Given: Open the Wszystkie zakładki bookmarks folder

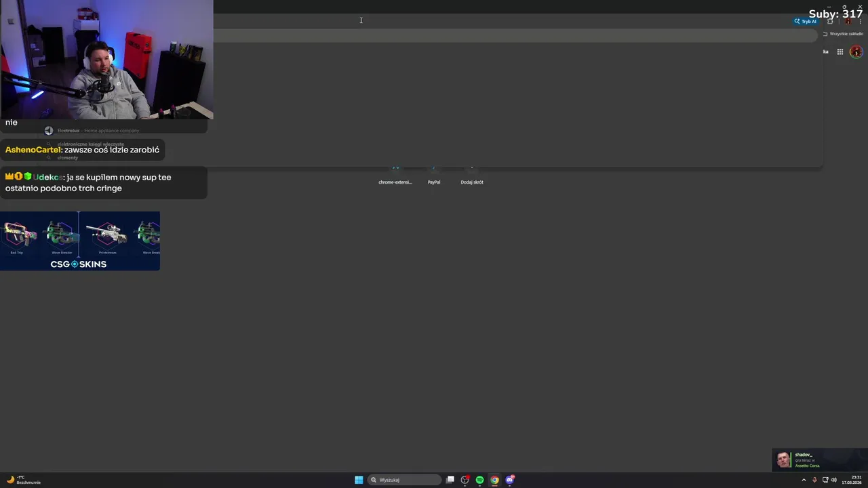Looking at the screenshot, I should (843, 34).
